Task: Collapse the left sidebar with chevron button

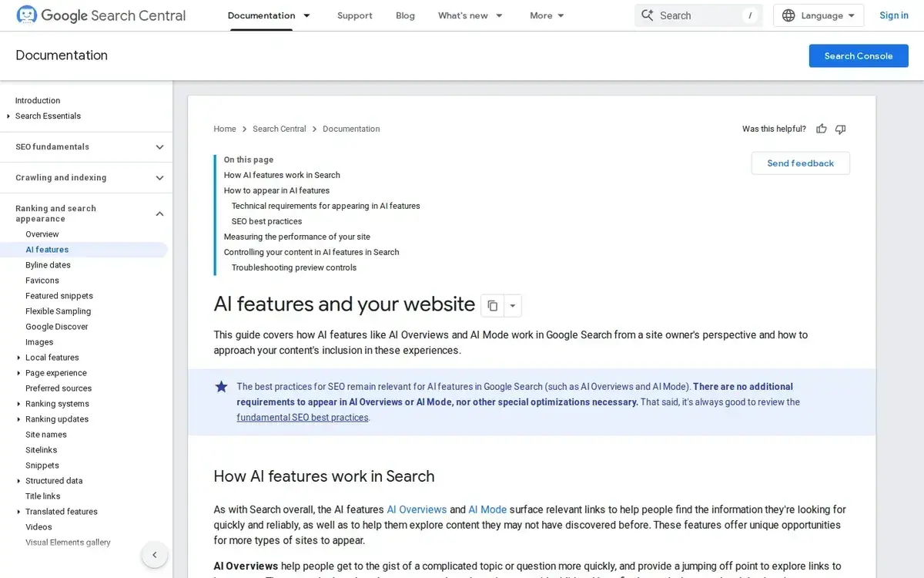Action: click(154, 555)
